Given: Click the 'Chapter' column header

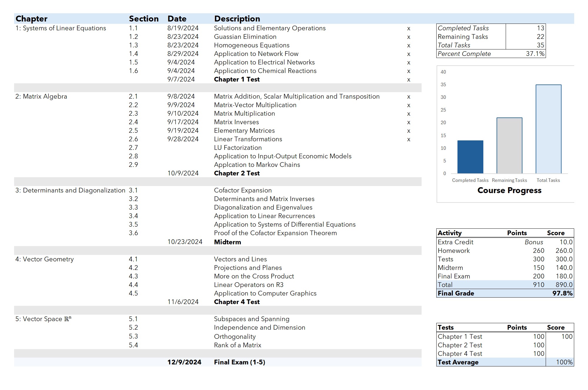Looking at the screenshot, I should (31, 19).
